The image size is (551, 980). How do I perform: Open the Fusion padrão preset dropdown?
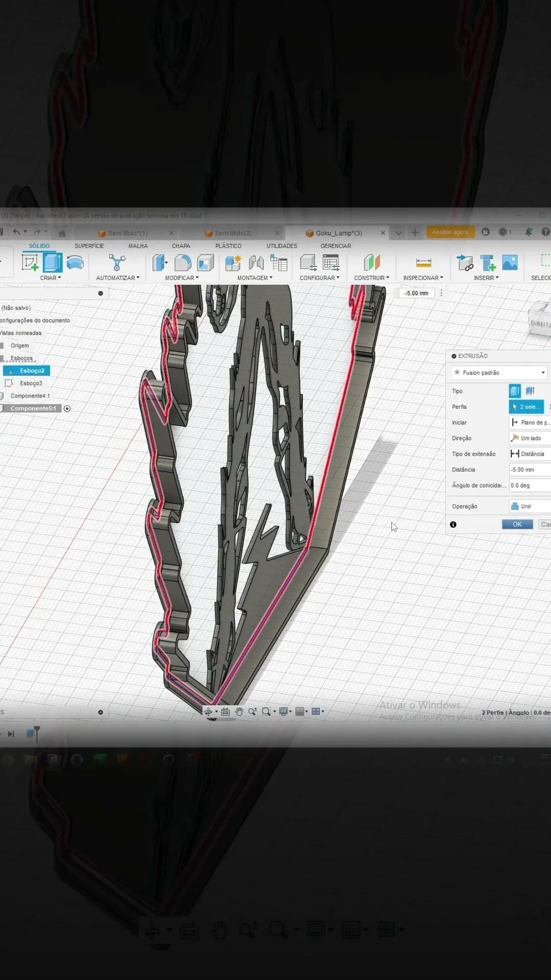(499, 373)
